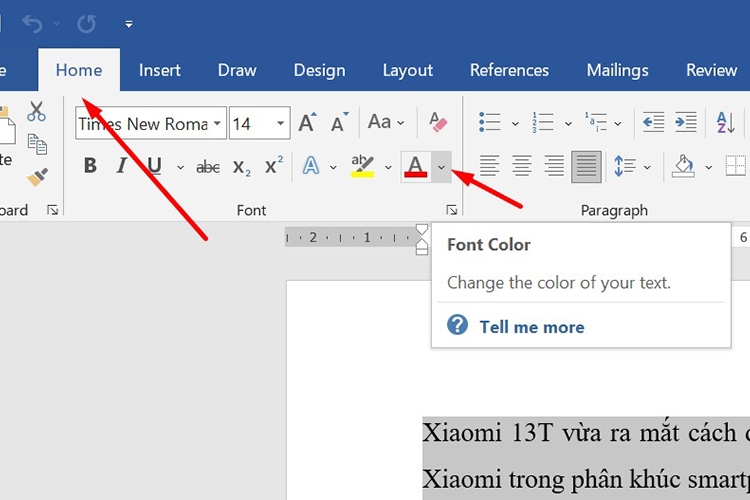Open the Design tab
This screenshot has height=500, width=750.
[320, 70]
